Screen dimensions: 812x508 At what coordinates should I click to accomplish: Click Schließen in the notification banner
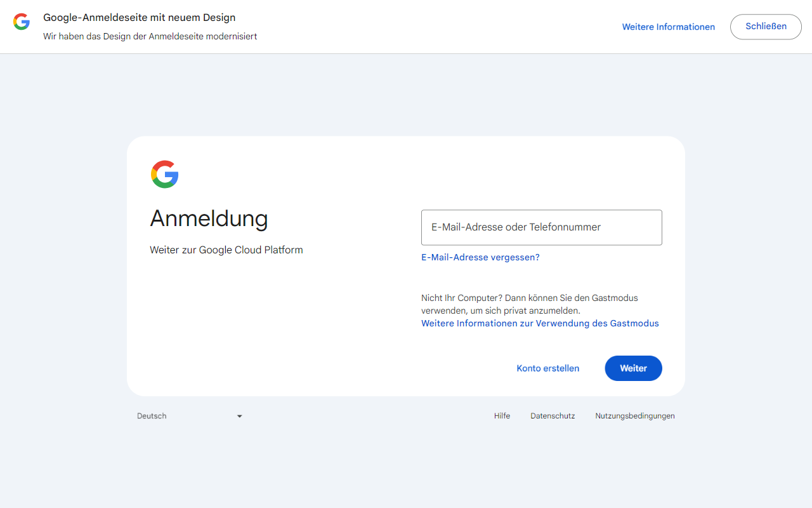coord(765,27)
